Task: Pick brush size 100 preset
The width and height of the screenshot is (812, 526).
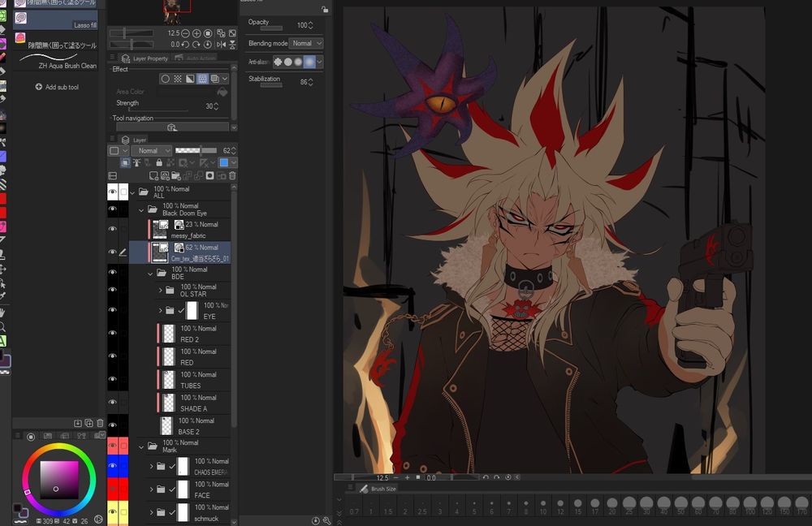Action: [x=749, y=507]
